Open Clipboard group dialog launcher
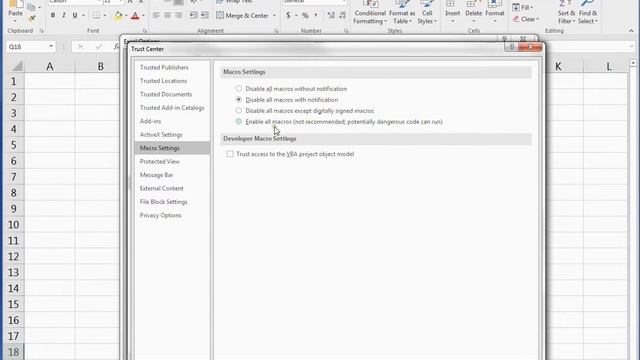The height and width of the screenshot is (360, 640). tap(42, 31)
